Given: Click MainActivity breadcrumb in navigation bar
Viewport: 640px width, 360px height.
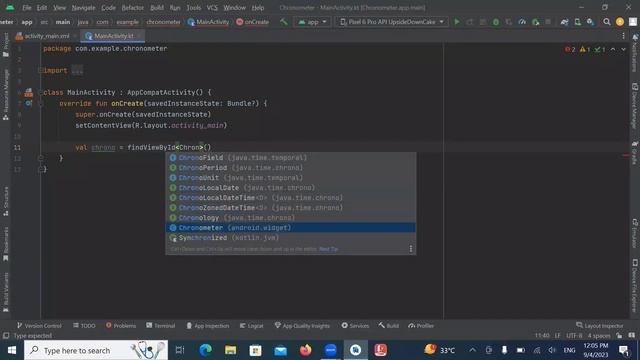Looking at the screenshot, I should (208, 22).
